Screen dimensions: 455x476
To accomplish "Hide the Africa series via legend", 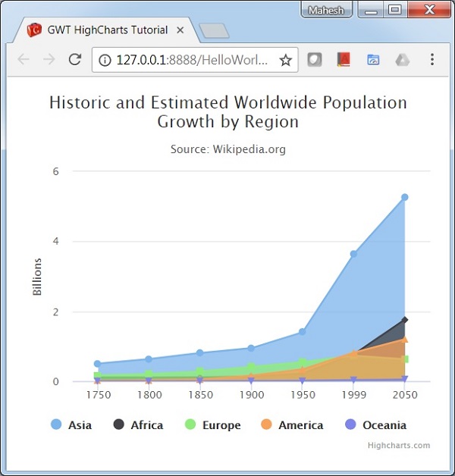I will pyautogui.click(x=138, y=424).
